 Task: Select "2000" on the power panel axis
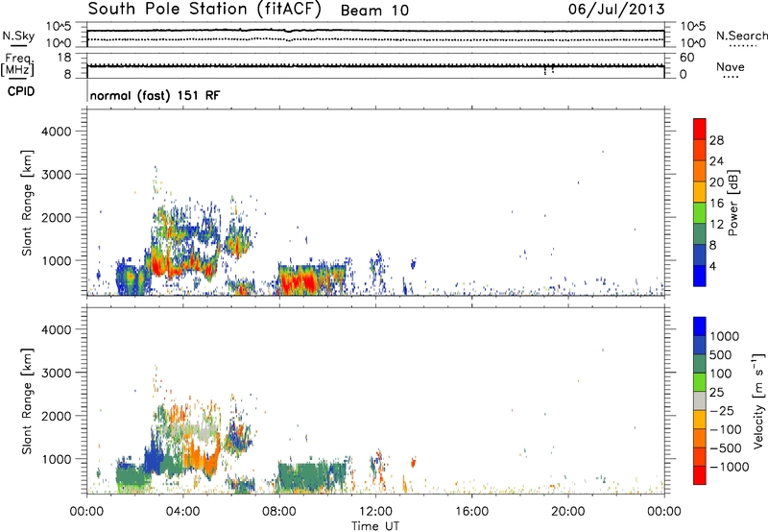(x=56, y=217)
